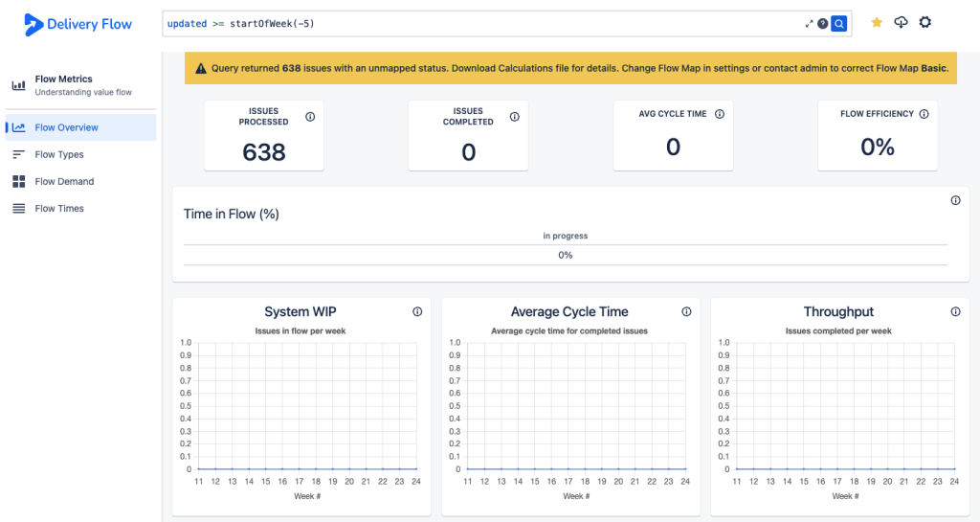Click Average cycle time for completed issues subtitle
Viewport: 980px width, 522px height.
[x=569, y=331]
